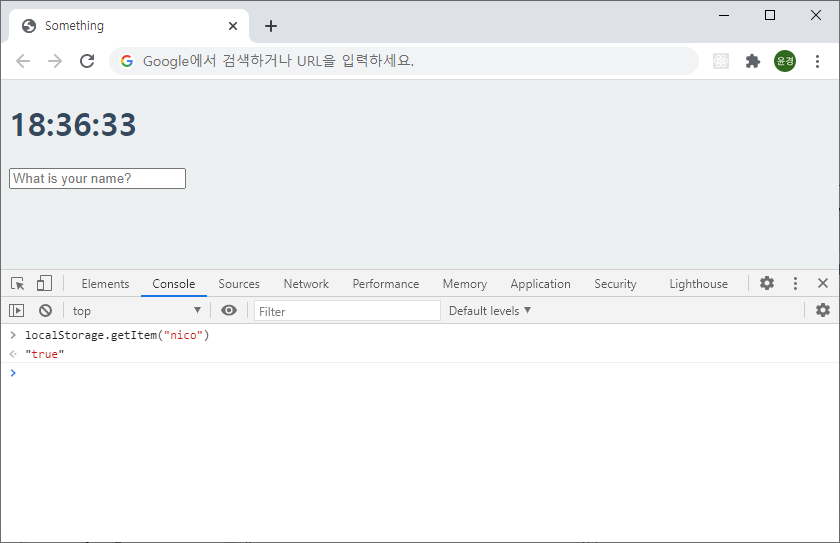Viewport: 840px width, 543px height.
Task: Select the Something tab title
Action: click(x=74, y=26)
